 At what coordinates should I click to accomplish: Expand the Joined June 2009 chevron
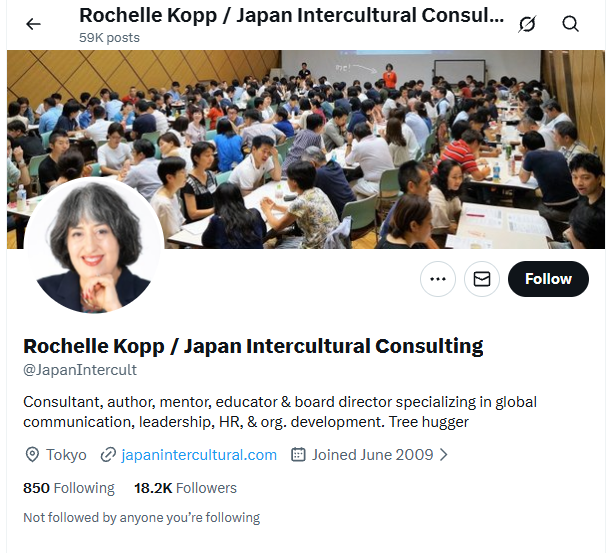[x=444, y=455]
